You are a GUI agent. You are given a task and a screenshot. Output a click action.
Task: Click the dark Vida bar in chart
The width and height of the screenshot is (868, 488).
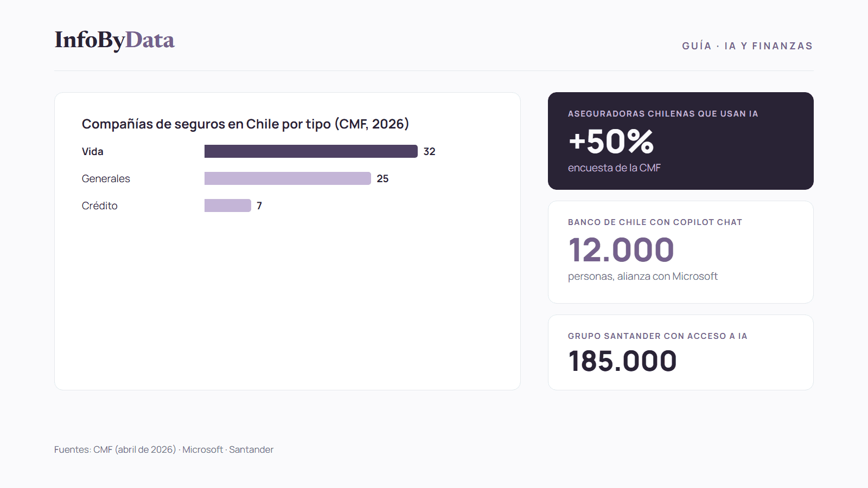pyautogui.click(x=311, y=151)
